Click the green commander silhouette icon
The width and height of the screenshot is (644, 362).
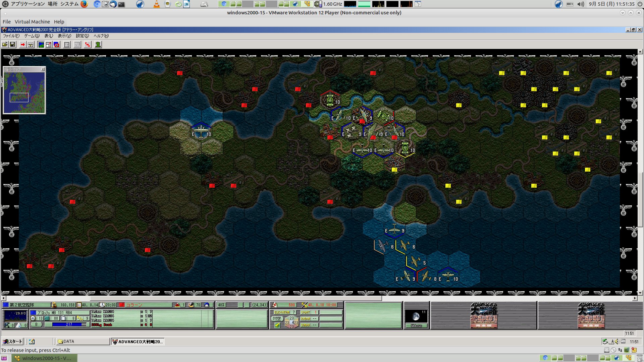(x=98, y=45)
